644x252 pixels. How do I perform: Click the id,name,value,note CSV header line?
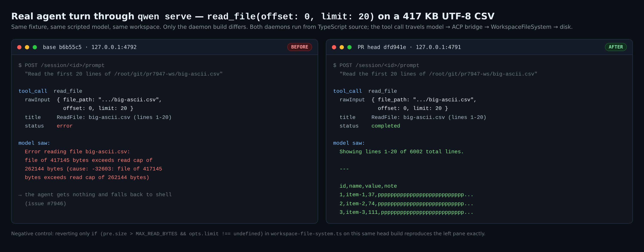pos(368,186)
